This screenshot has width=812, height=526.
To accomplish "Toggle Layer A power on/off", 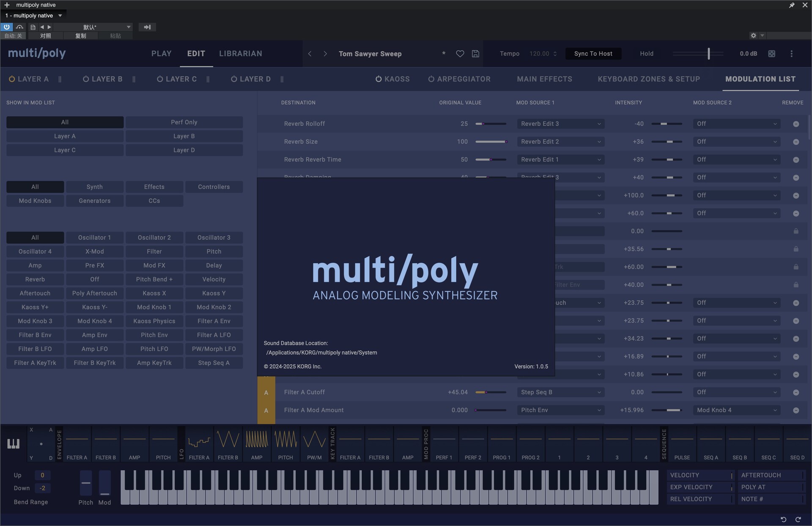I will click(x=12, y=79).
